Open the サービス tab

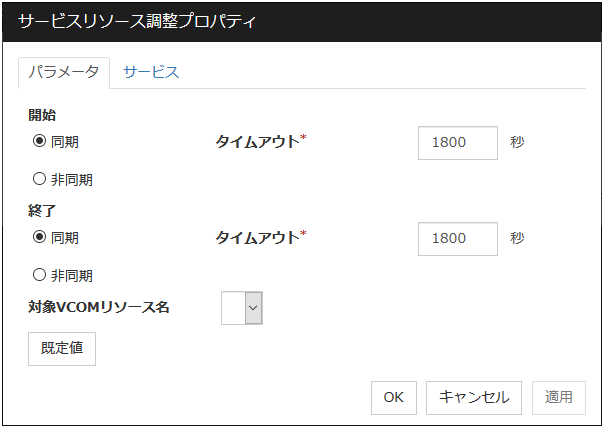[150, 72]
